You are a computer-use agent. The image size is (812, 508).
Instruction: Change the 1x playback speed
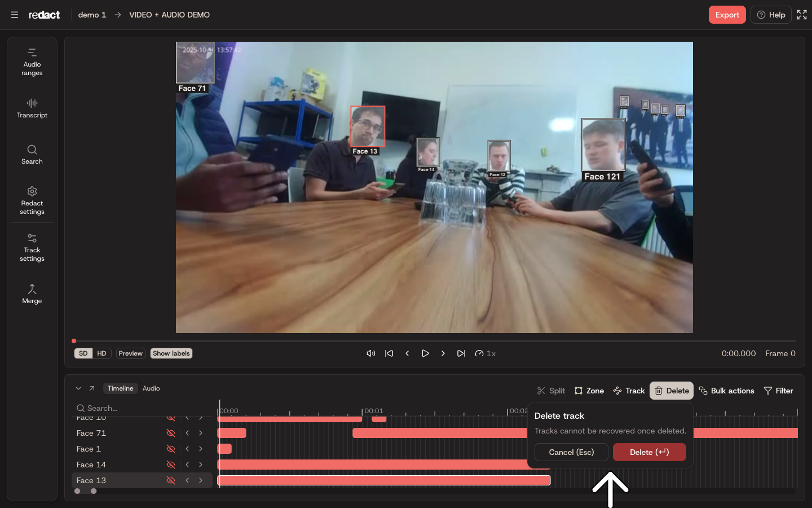(x=486, y=353)
